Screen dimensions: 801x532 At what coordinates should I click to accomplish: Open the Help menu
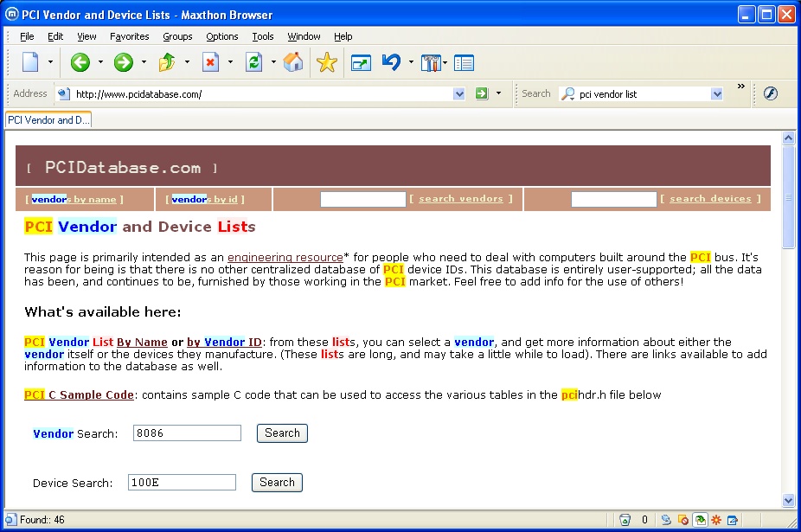coord(343,36)
